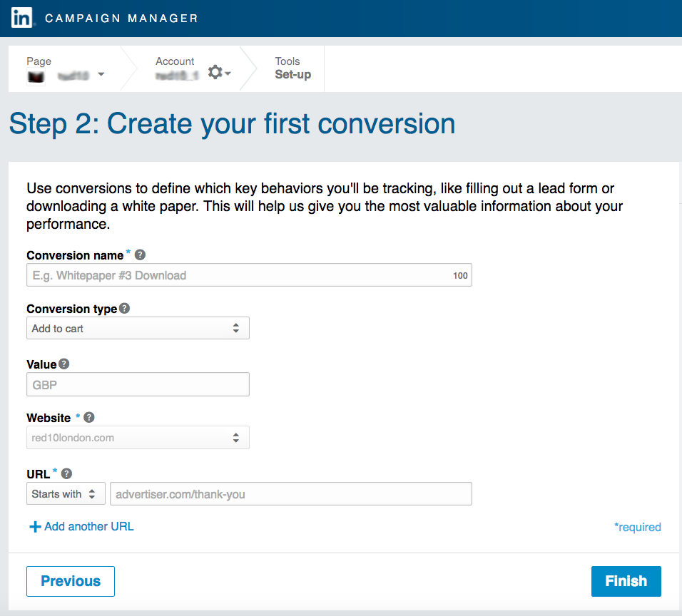The image size is (682, 616).
Task: Select the Account breadcrumb item
Action: [x=175, y=68]
